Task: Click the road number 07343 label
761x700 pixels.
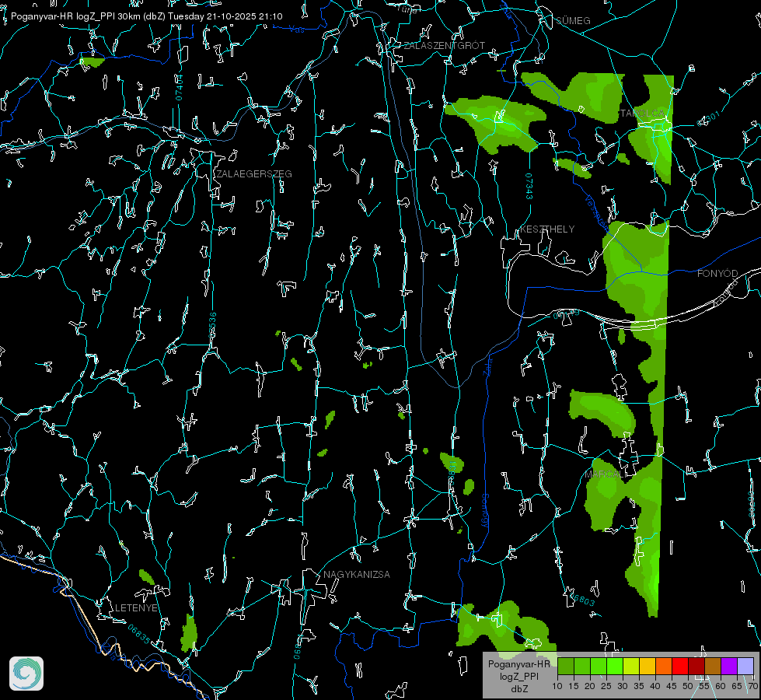Action: click(529, 186)
